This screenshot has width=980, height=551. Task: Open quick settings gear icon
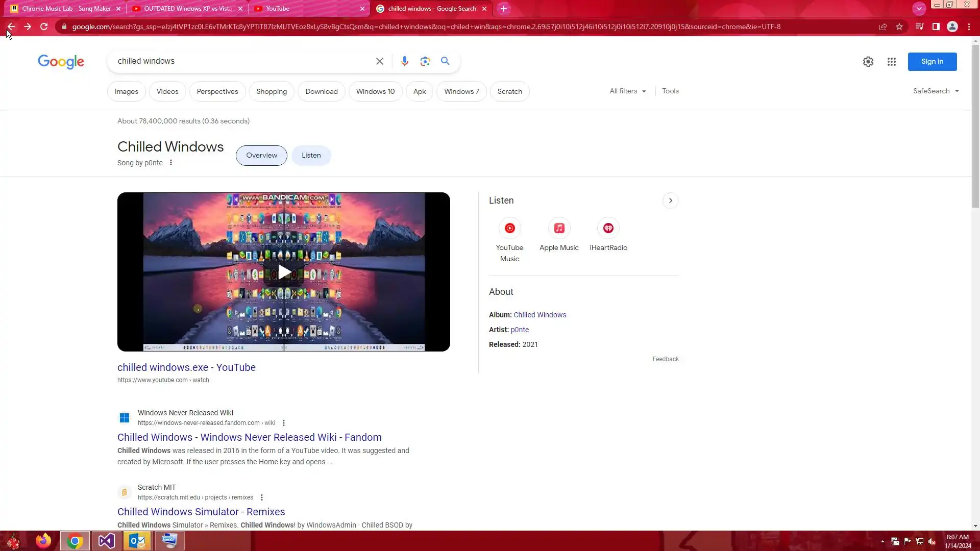coord(868,62)
